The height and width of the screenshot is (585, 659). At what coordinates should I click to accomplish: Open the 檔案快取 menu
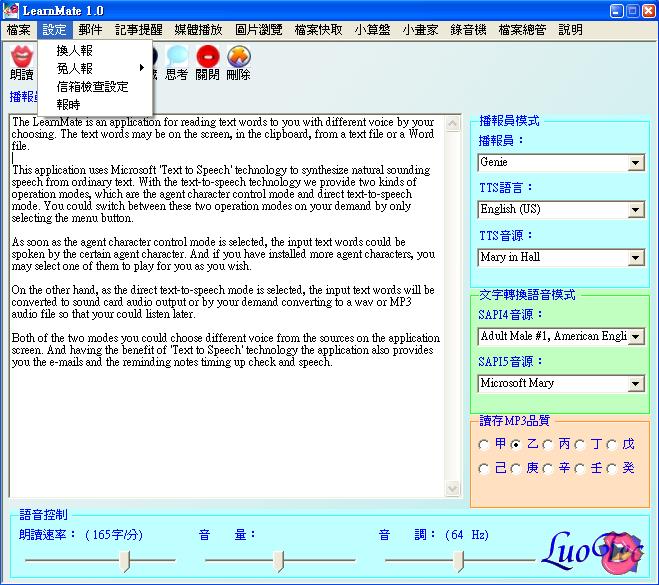(319, 30)
